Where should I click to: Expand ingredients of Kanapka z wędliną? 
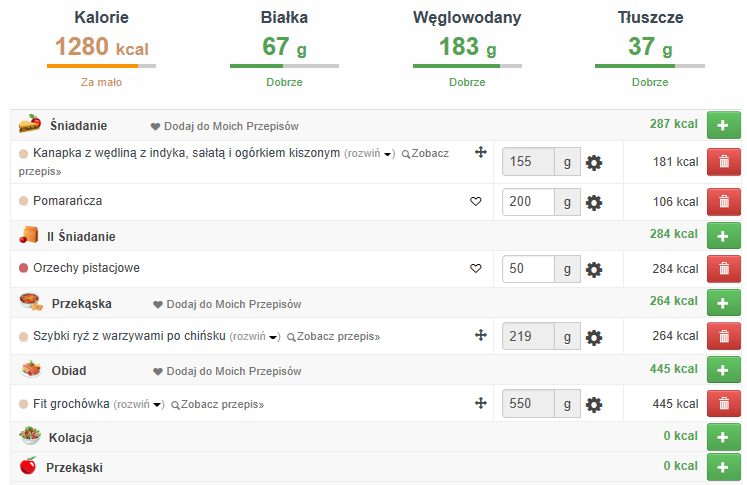tap(369, 154)
